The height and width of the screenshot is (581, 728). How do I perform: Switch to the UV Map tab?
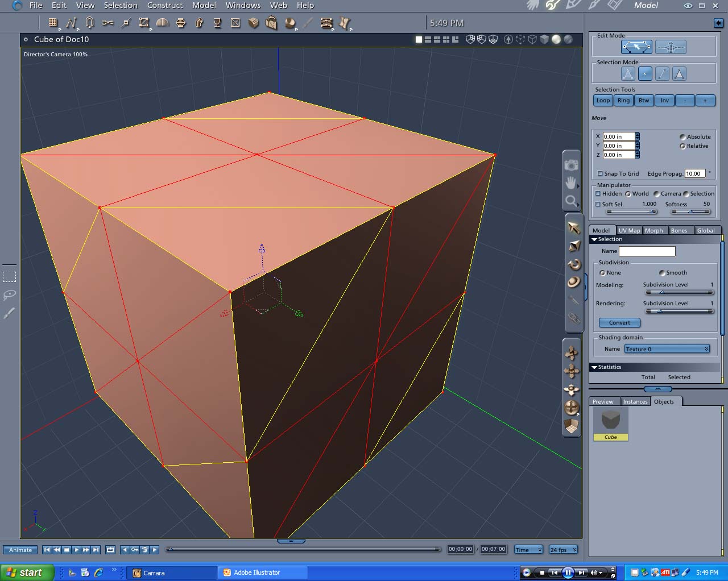tap(629, 230)
